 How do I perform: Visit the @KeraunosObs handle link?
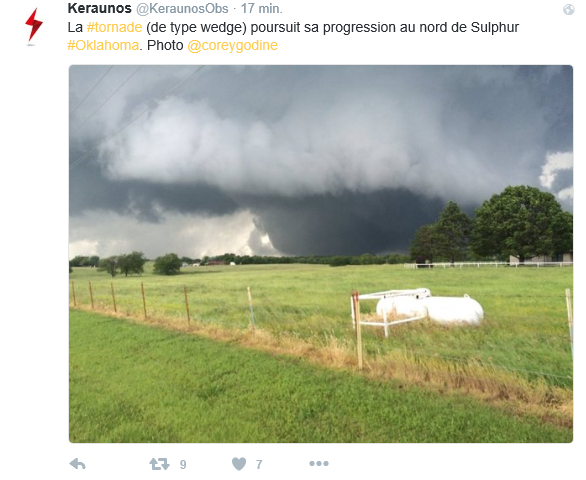[x=182, y=9]
